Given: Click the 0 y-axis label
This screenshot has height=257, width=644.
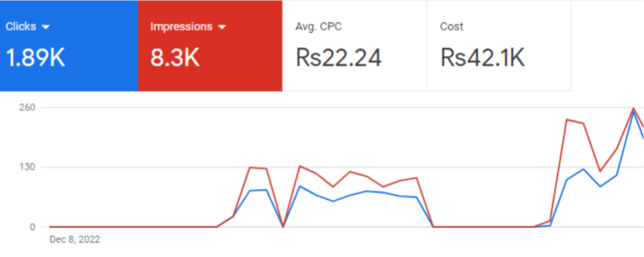Looking at the screenshot, I should point(32,227).
